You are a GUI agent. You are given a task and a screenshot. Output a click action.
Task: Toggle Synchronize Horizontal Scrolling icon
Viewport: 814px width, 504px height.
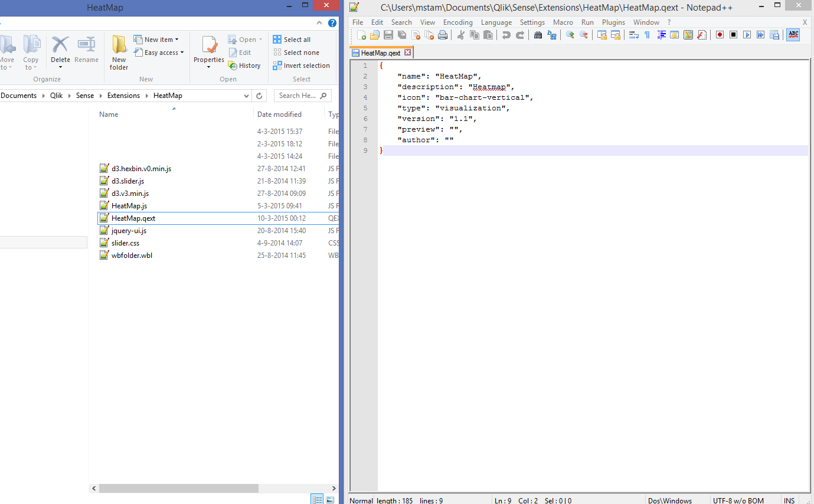point(616,35)
